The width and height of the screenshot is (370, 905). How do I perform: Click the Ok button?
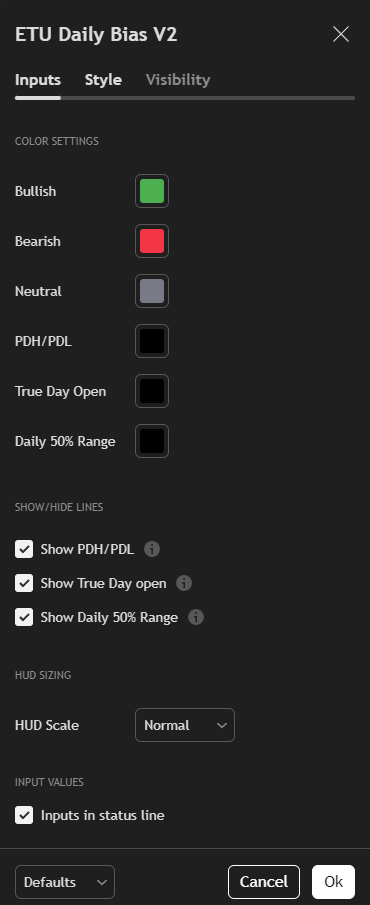(333, 882)
